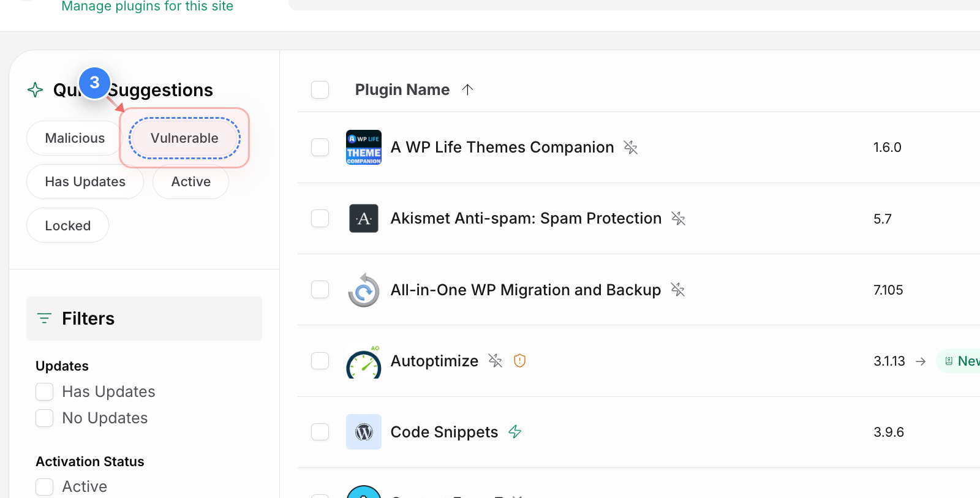Click the sort arrow next to Plugin Name

pyautogui.click(x=467, y=89)
